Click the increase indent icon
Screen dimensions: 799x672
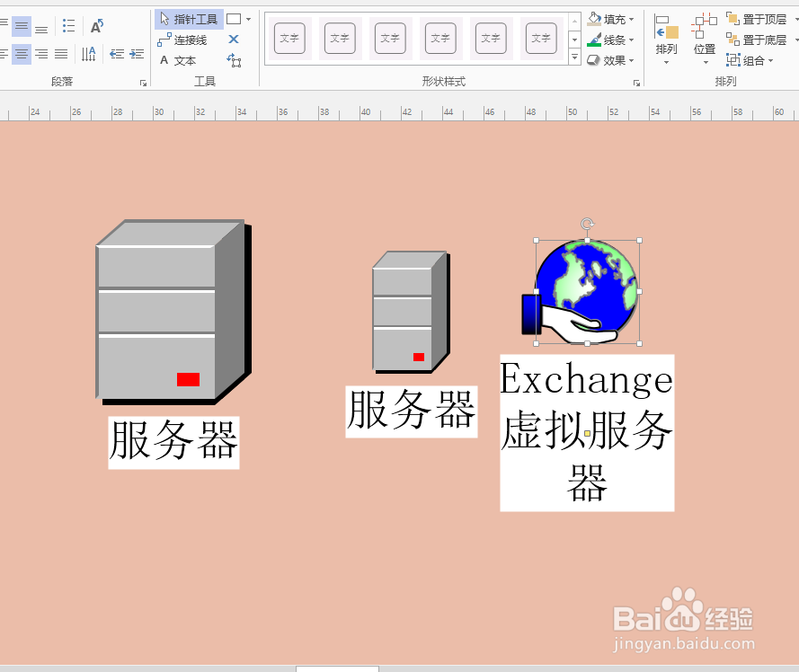(137, 54)
